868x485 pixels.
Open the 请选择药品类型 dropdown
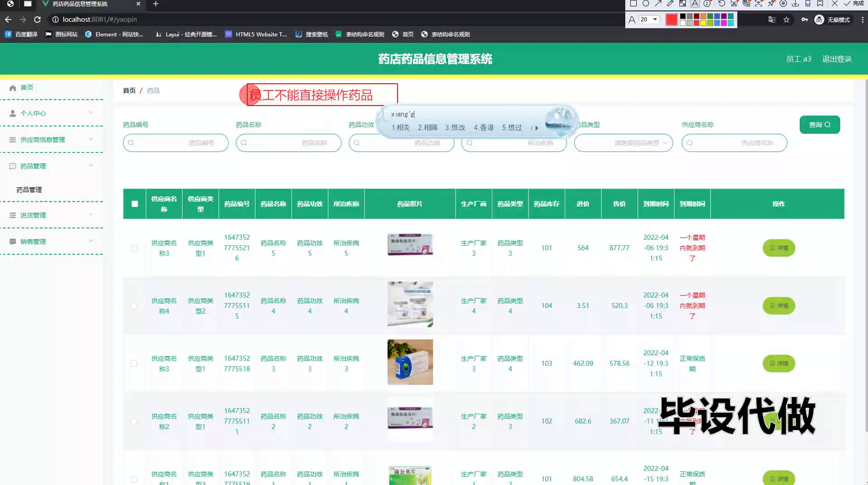click(x=623, y=143)
